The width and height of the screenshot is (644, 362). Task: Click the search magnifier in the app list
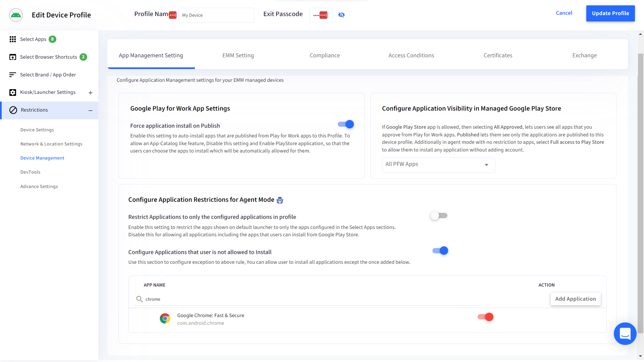tap(139, 299)
